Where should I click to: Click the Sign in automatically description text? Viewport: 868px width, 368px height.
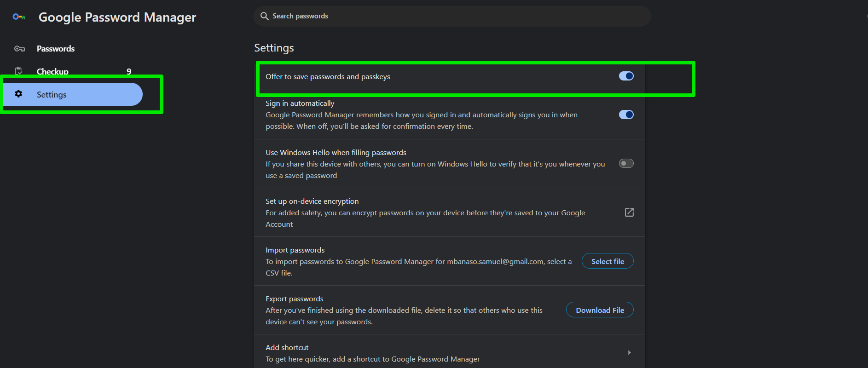(422, 121)
